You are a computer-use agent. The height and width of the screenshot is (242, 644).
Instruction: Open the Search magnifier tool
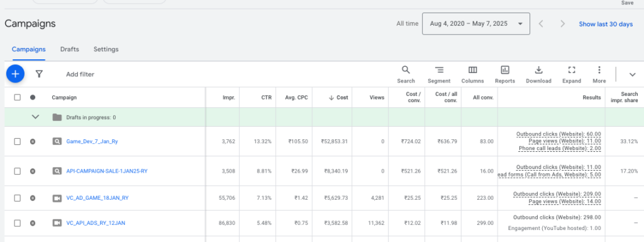point(406,74)
